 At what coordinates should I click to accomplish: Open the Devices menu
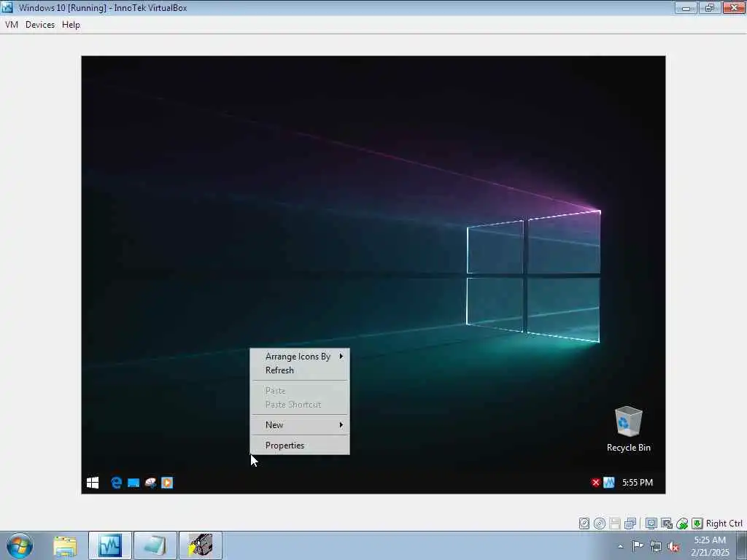coord(40,25)
